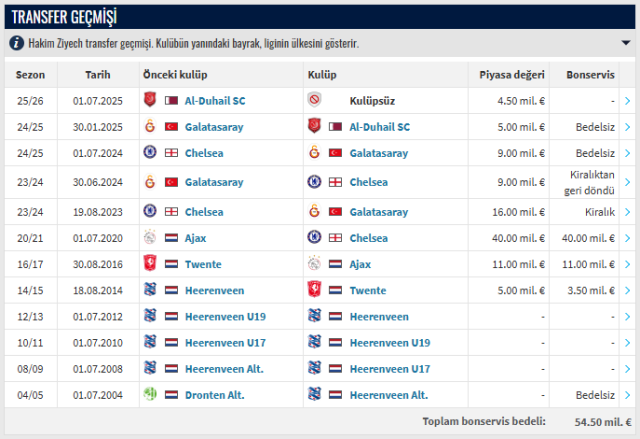This screenshot has height=439, width=640.
Task: Open details arrow for 04/05 Dronten row
Action: (627, 394)
